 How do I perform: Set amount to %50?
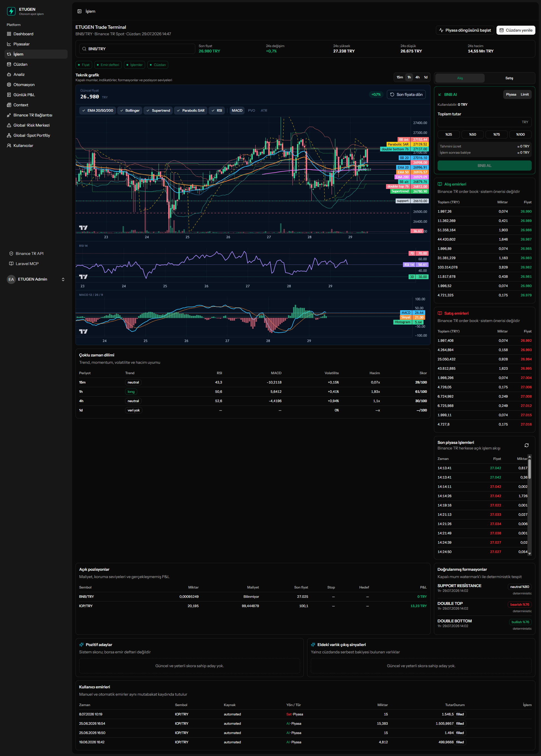click(x=472, y=135)
